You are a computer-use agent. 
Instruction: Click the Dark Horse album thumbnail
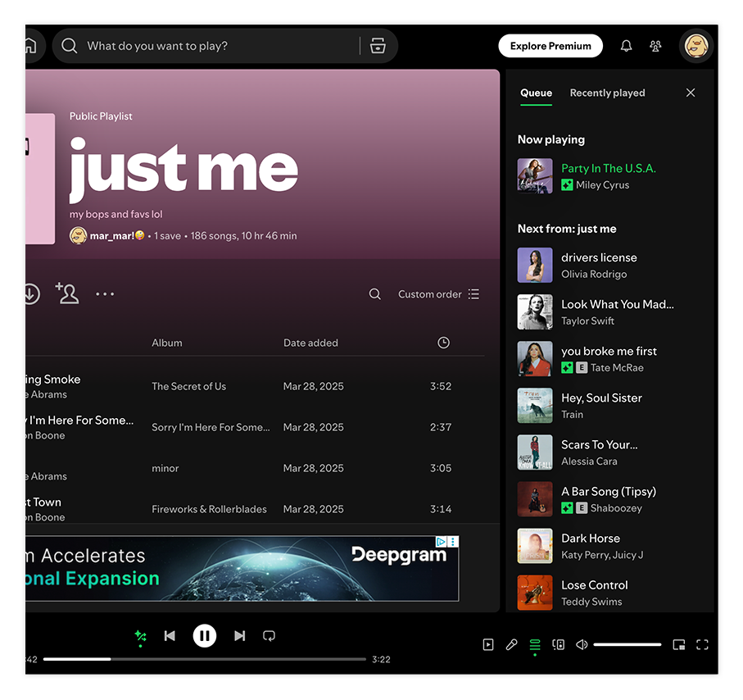click(535, 546)
